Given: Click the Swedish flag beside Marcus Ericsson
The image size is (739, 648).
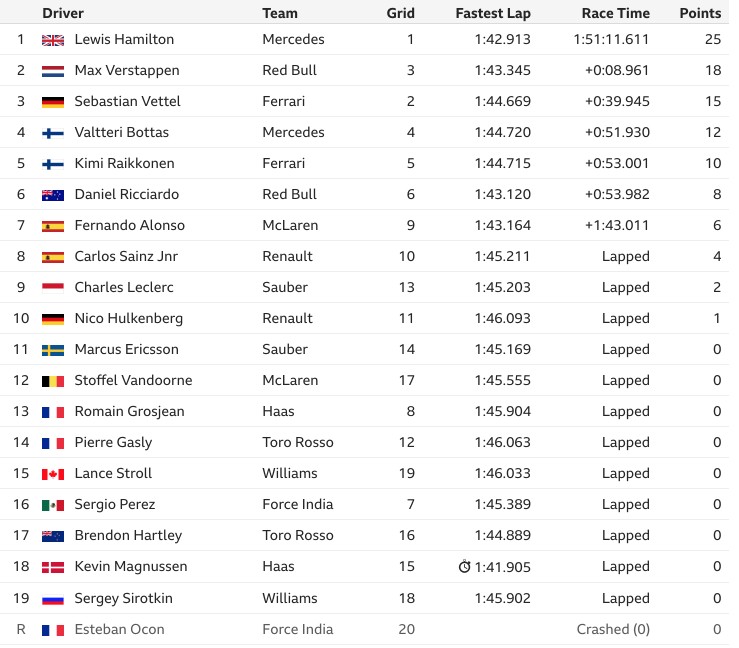Looking at the screenshot, I should point(53,350).
